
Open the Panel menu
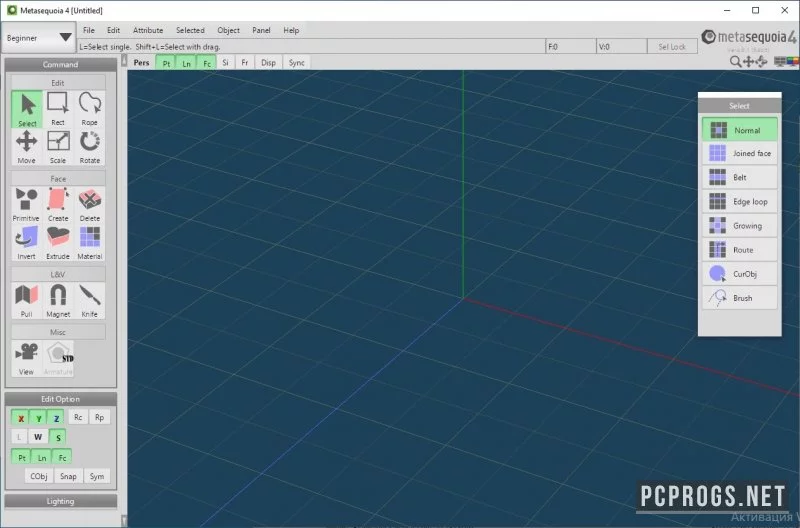pyautogui.click(x=261, y=30)
